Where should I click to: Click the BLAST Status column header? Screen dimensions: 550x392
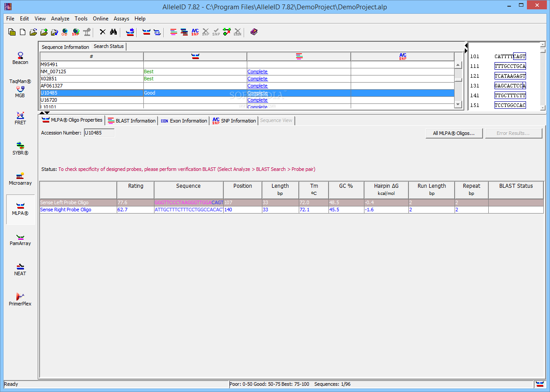pos(516,190)
